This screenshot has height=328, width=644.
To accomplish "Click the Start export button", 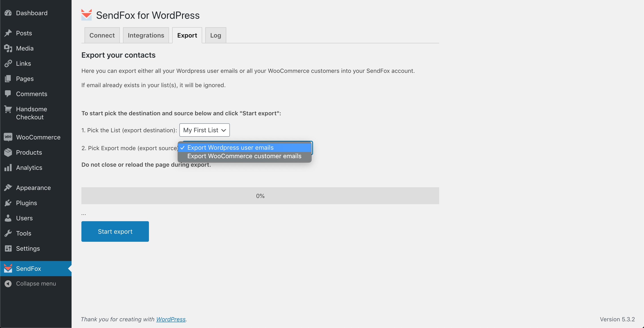I will (115, 231).
